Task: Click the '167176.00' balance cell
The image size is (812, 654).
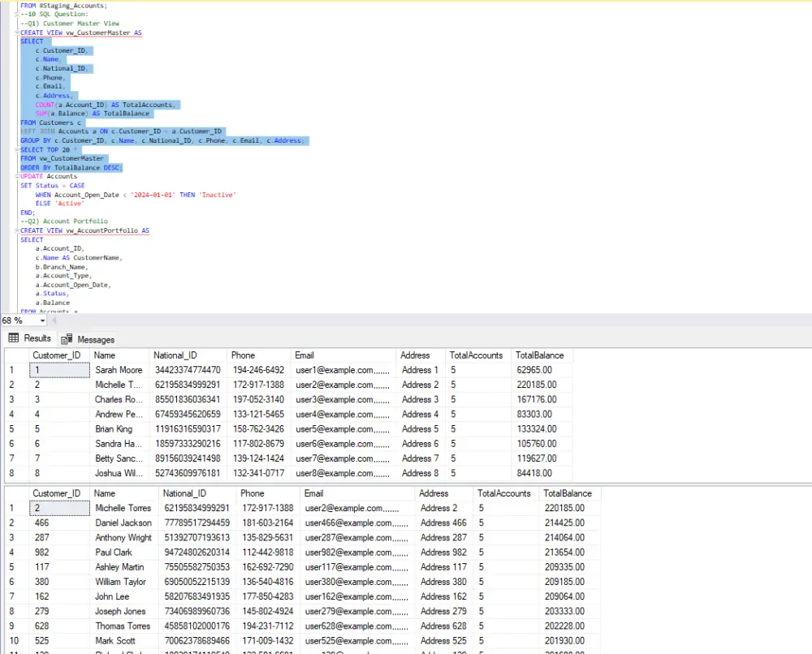Action: pyautogui.click(x=542, y=399)
